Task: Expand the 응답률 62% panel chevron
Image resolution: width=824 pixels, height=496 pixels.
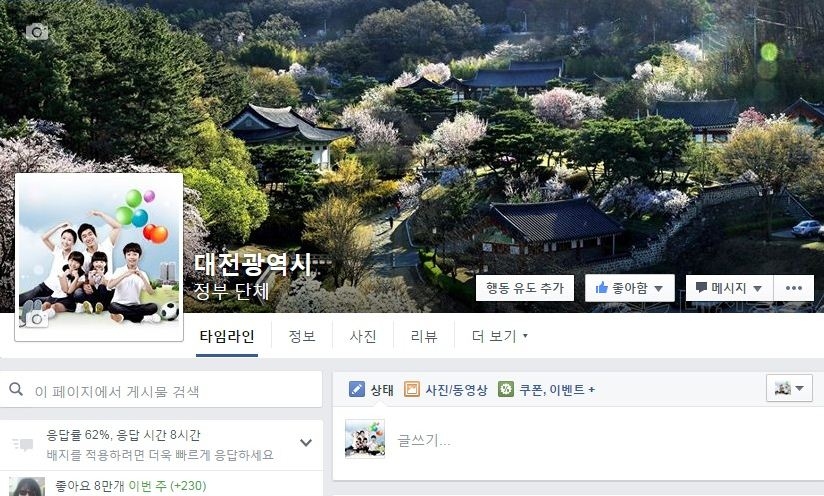Action: [306, 442]
